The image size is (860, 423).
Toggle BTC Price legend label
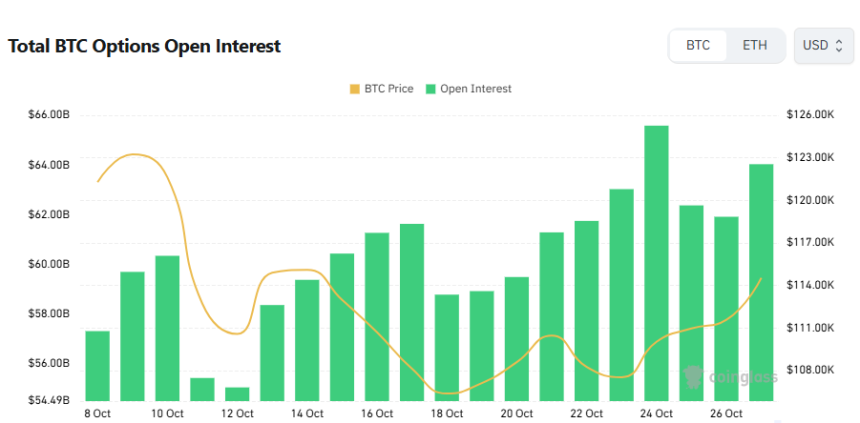390,89
